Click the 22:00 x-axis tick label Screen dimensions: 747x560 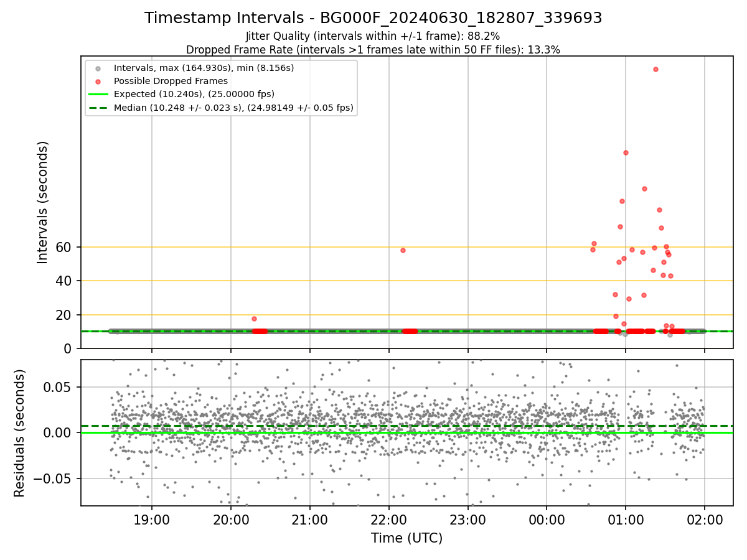389,520
